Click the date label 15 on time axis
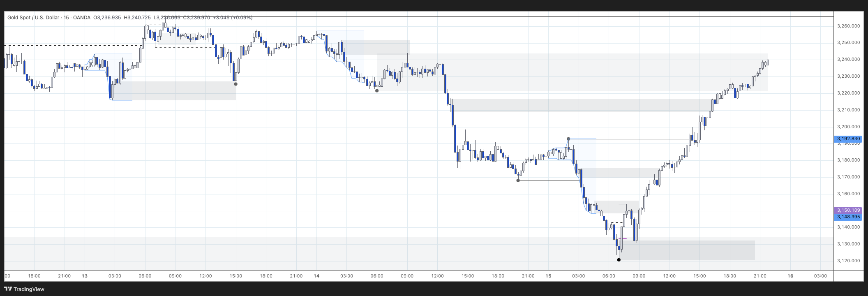This screenshot has width=868, height=296. pos(548,276)
